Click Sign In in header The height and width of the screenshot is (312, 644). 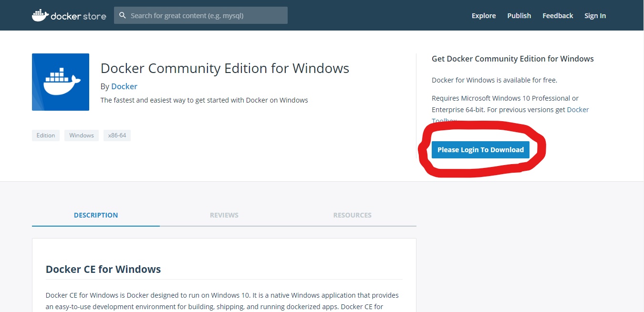595,16
